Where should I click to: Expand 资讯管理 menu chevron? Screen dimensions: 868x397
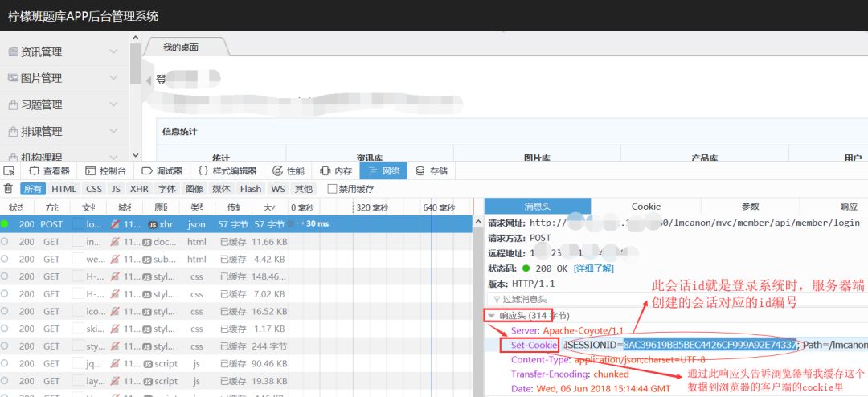pos(113,51)
